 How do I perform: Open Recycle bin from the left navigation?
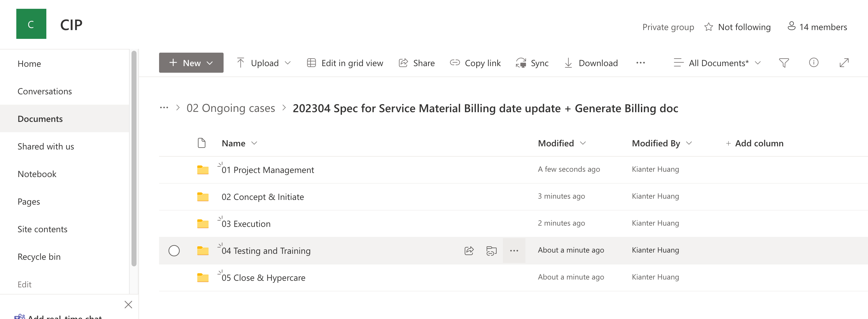pos(39,257)
